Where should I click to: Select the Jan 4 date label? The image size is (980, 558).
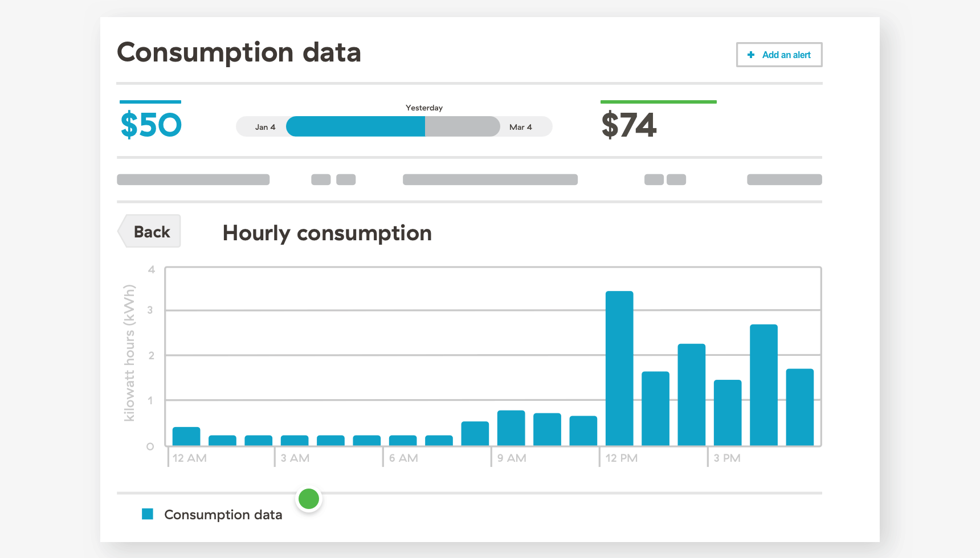(266, 126)
